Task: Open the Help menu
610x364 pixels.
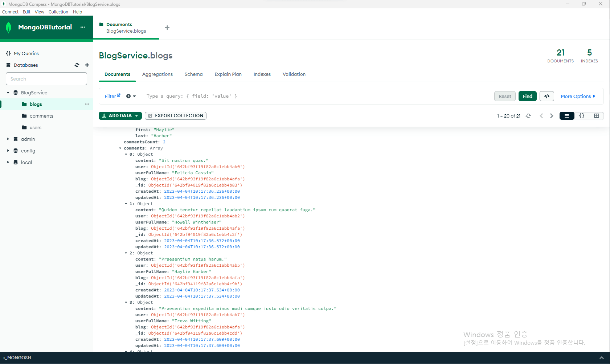Action: 77,12
